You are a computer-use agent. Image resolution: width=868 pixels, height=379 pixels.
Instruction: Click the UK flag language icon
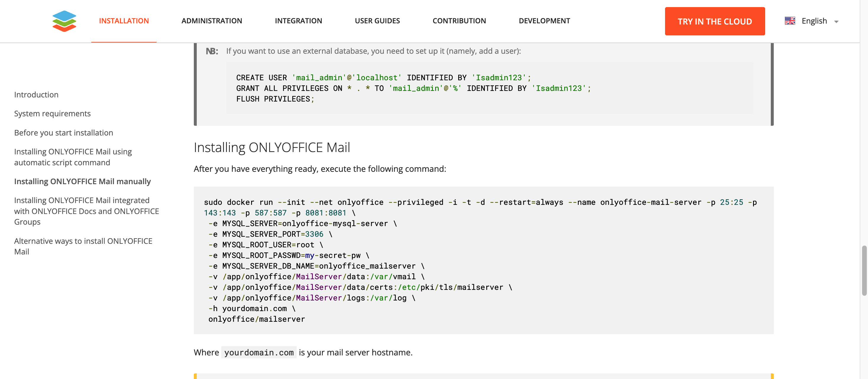pyautogui.click(x=789, y=21)
